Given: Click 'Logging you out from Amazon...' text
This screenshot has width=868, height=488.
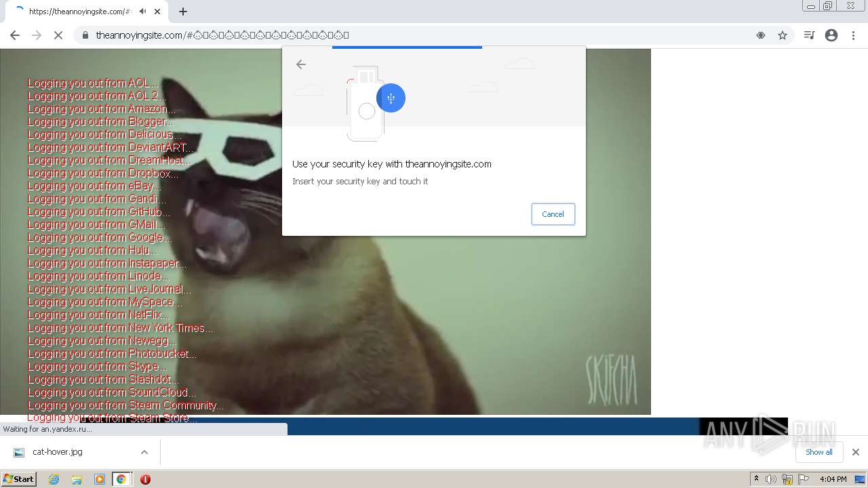Looking at the screenshot, I should pos(102,109).
